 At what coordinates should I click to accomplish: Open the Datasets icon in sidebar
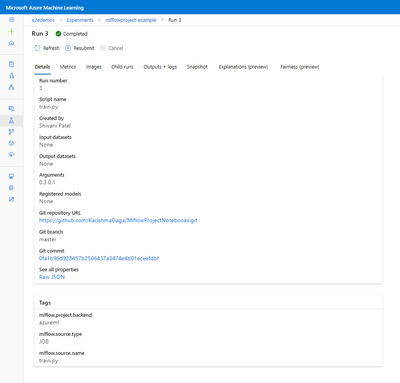pyautogui.click(x=12, y=109)
